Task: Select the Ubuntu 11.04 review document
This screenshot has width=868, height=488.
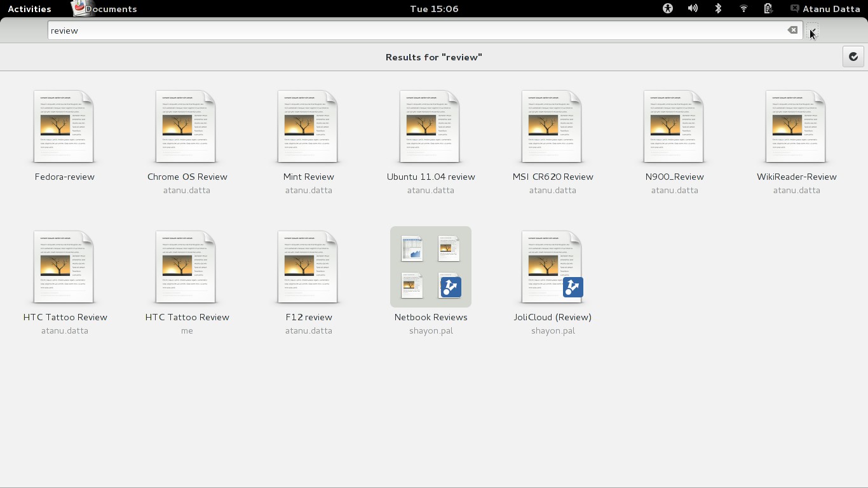Action: 430,127
